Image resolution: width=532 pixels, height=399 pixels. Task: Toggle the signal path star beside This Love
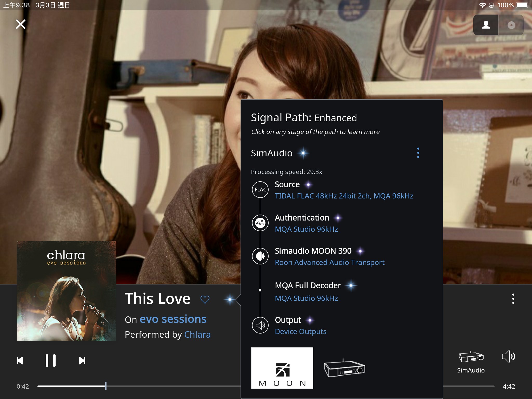(x=230, y=300)
